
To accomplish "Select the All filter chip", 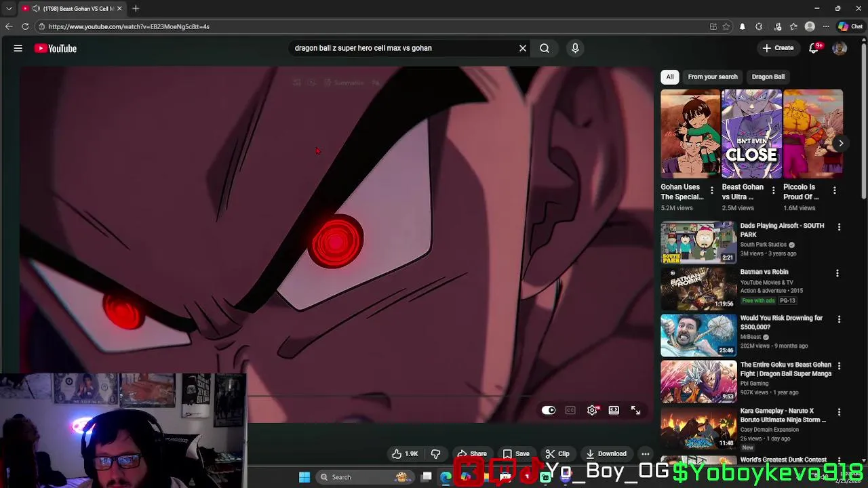I will pos(670,77).
